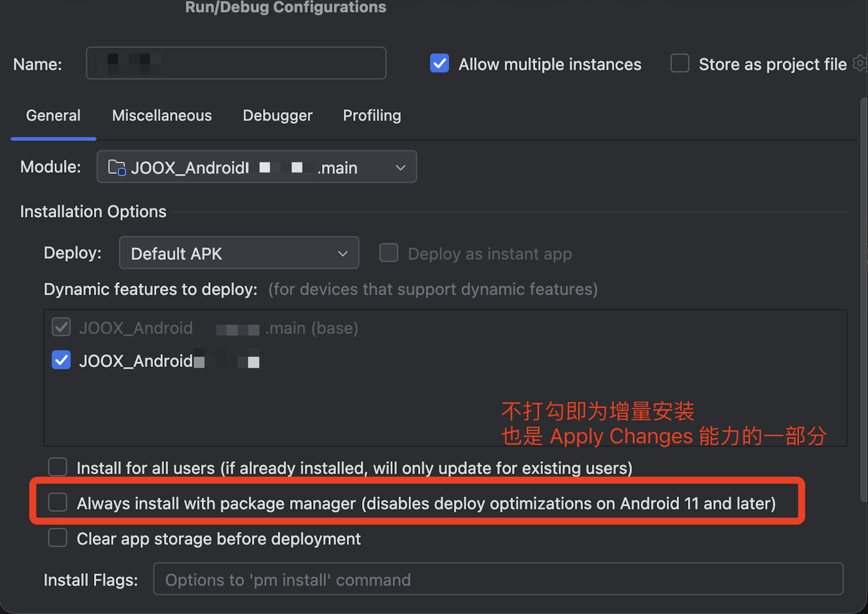Check Install for all users option
Image resolution: width=868 pixels, height=614 pixels.
point(58,467)
